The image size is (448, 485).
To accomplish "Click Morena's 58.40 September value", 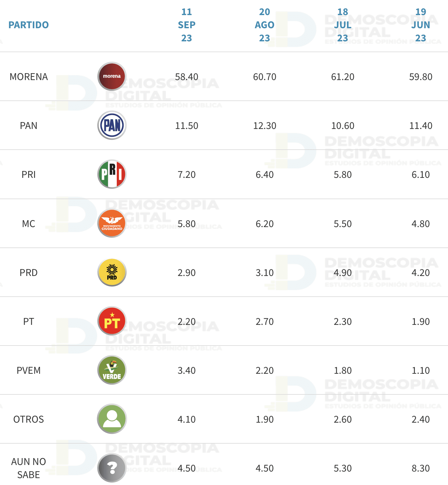I will [187, 77].
